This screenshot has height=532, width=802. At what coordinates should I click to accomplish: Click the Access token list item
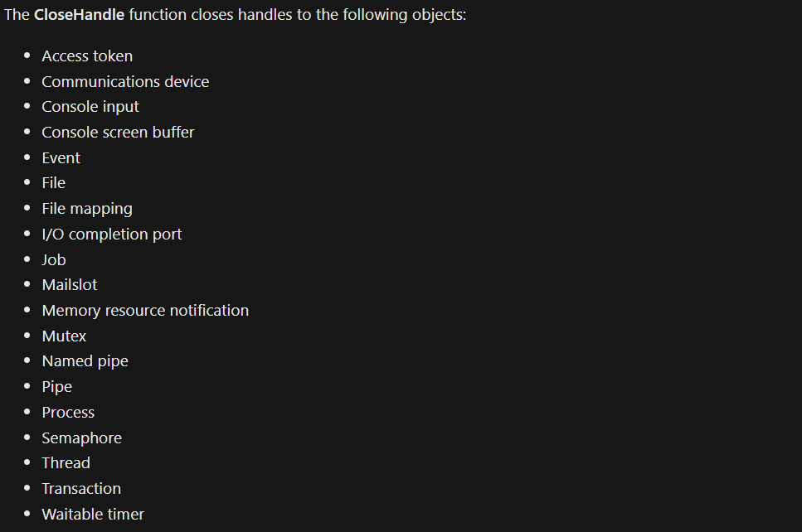tap(87, 56)
